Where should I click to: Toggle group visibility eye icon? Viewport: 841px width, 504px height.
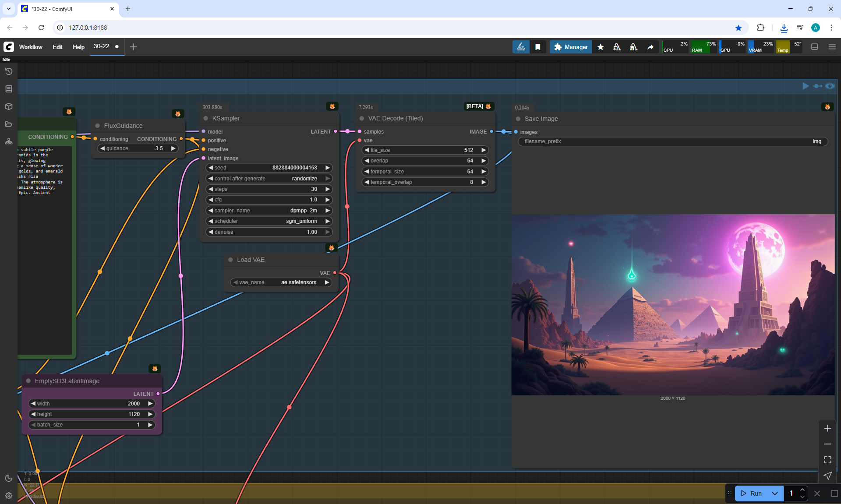click(830, 86)
